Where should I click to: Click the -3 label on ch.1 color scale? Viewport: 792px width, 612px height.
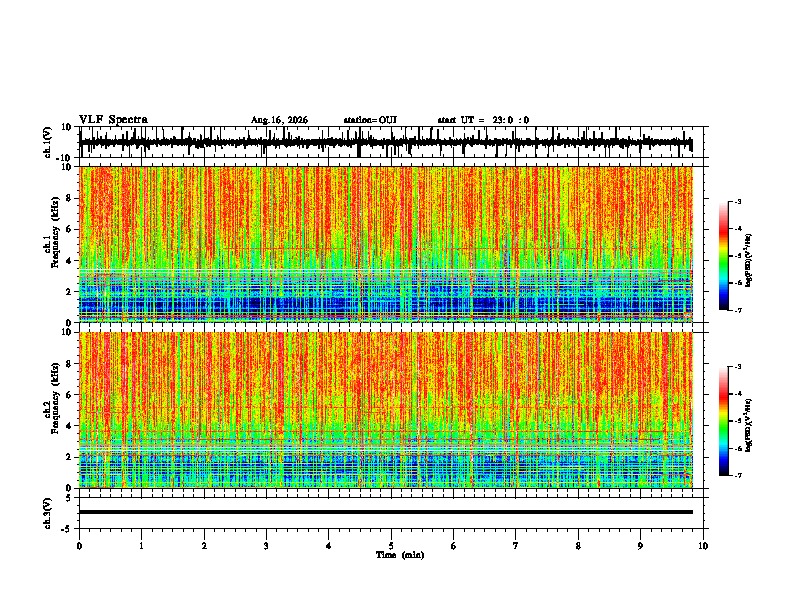pos(738,202)
